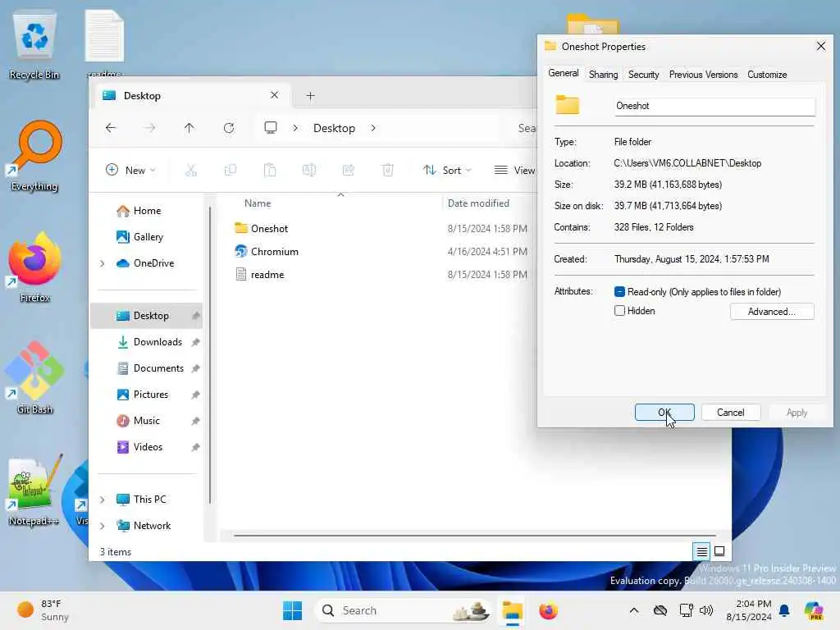Switch to the Sharing tab
This screenshot has height=630, width=840.
[x=603, y=75]
